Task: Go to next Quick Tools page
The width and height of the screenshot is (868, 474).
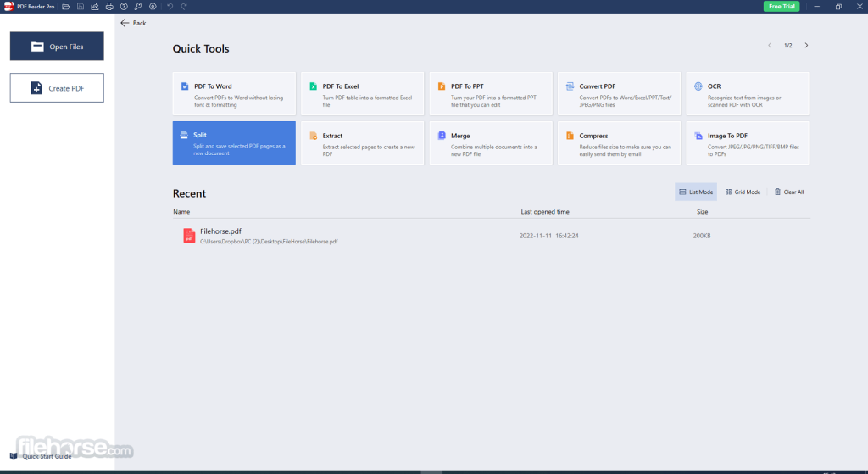Action: (x=806, y=45)
